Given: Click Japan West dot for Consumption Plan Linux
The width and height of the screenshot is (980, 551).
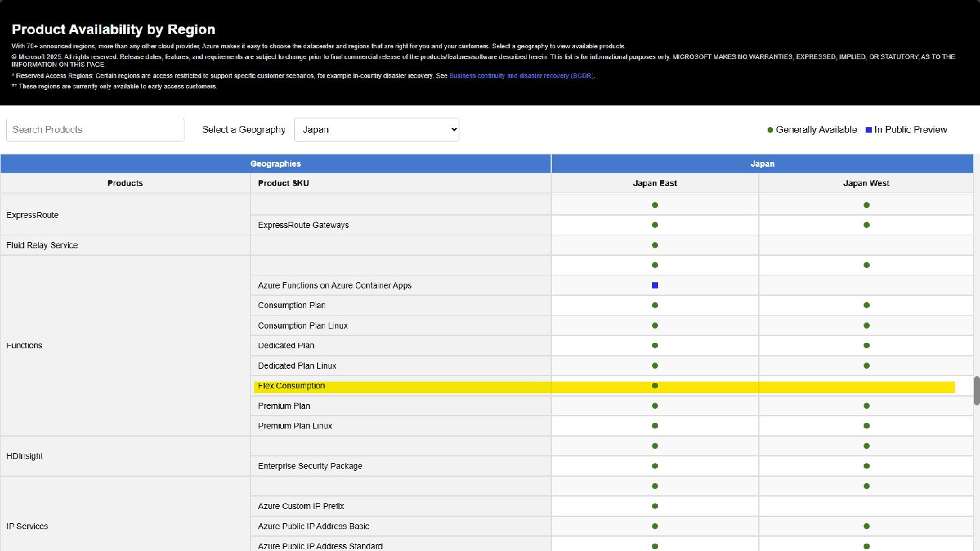Looking at the screenshot, I should pos(866,326).
